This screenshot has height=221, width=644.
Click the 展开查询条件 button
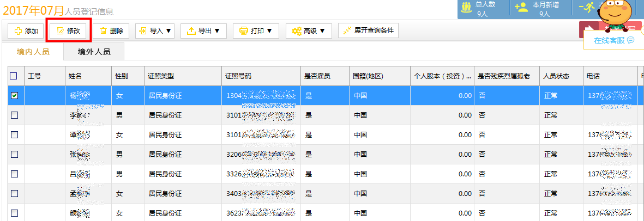(368, 31)
